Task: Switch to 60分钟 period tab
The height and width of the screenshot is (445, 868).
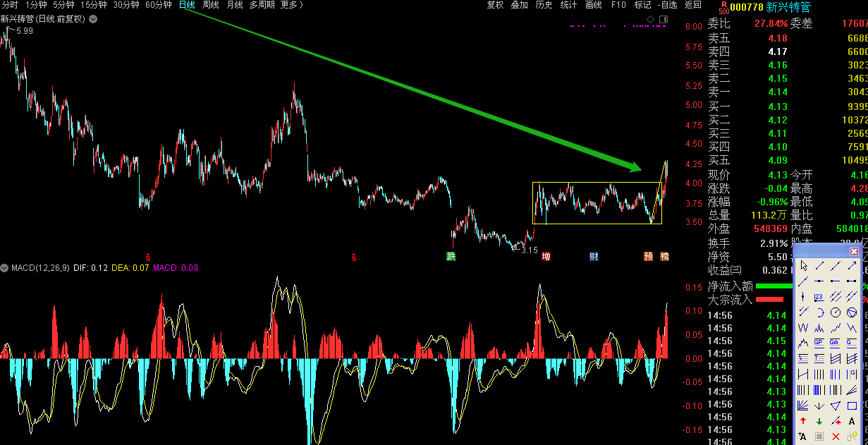Action: 159,5
